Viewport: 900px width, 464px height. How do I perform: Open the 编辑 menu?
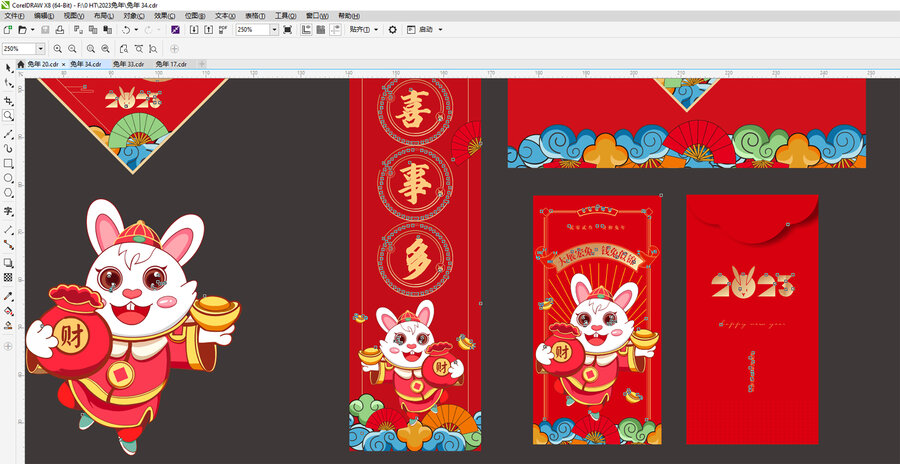coord(44,16)
